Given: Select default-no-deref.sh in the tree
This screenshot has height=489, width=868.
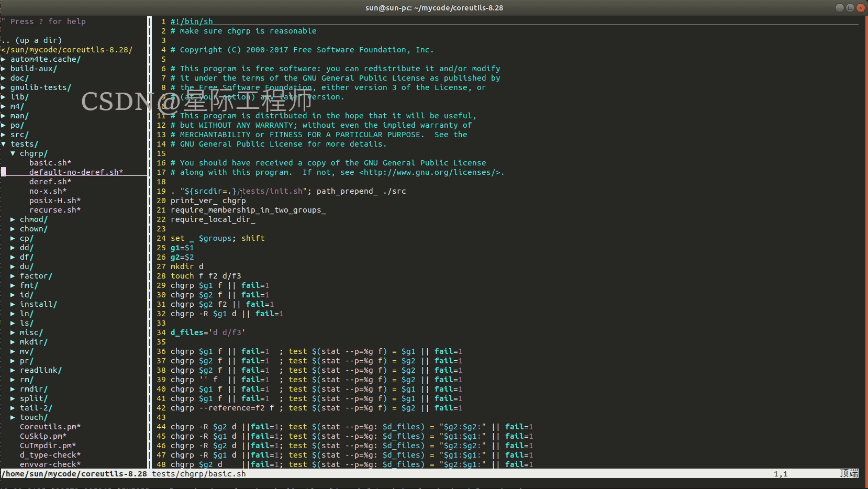Looking at the screenshot, I should point(76,172).
